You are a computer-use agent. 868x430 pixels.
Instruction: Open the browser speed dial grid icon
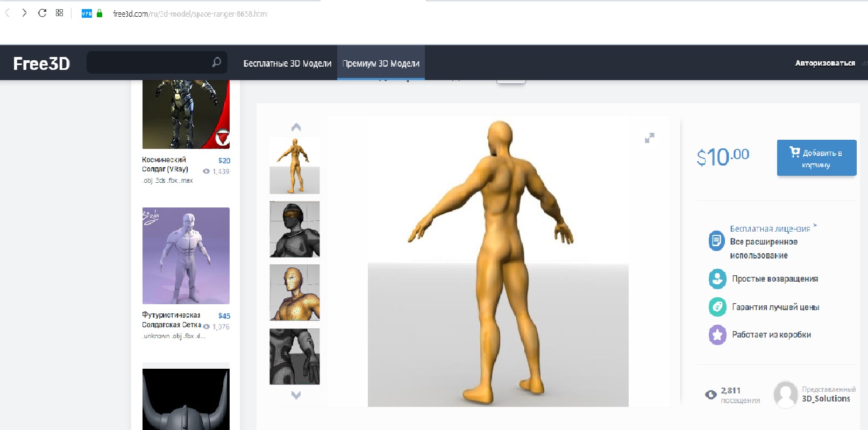tap(59, 13)
